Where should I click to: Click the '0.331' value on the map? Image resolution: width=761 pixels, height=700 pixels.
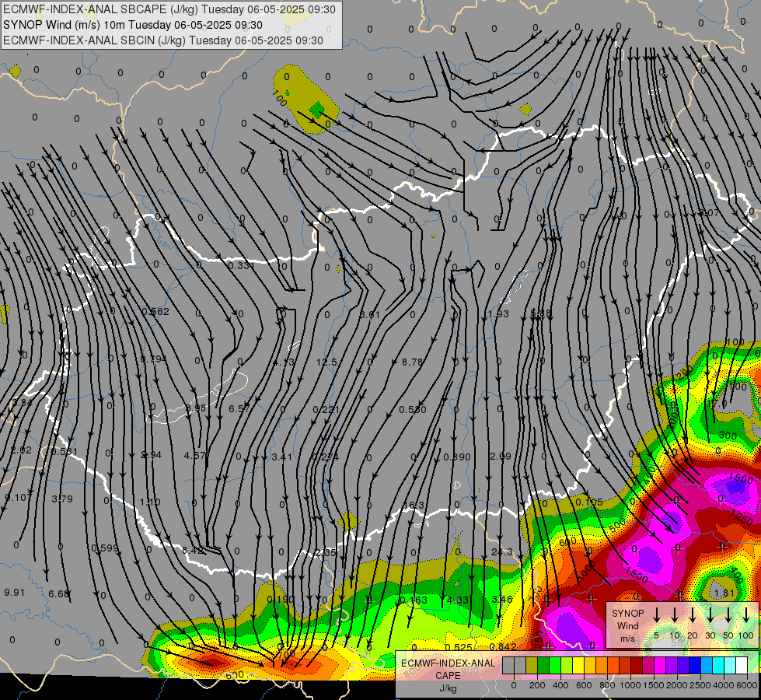[x=241, y=266]
